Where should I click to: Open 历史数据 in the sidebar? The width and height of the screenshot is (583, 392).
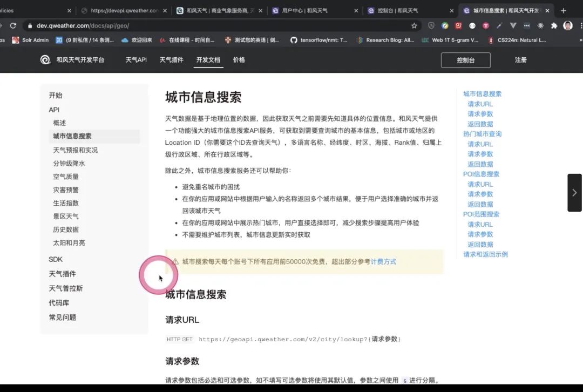[66, 229]
